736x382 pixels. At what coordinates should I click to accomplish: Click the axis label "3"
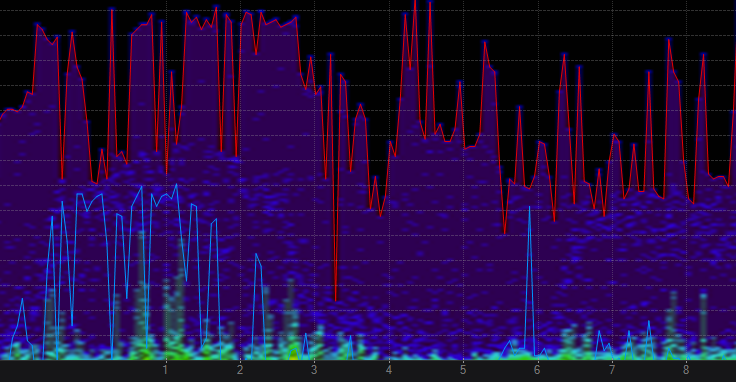pyautogui.click(x=314, y=370)
